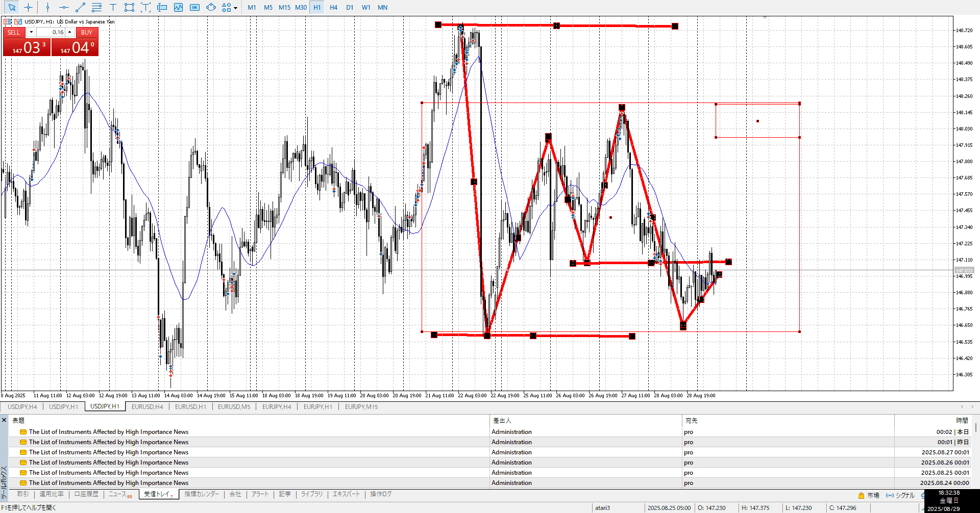Switch chart timeframe to M15
This screenshot has height=513, width=980.
(x=284, y=7)
